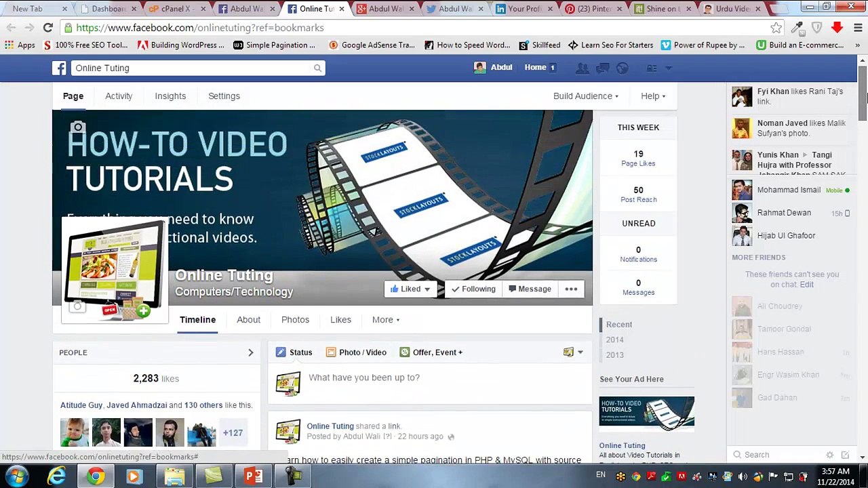Image resolution: width=868 pixels, height=488 pixels.
Task: Open 0 Notifications link
Action: pos(638,254)
